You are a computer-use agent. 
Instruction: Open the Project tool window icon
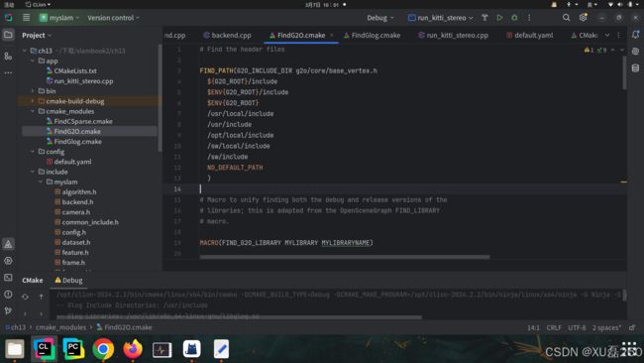pos(8,35)
